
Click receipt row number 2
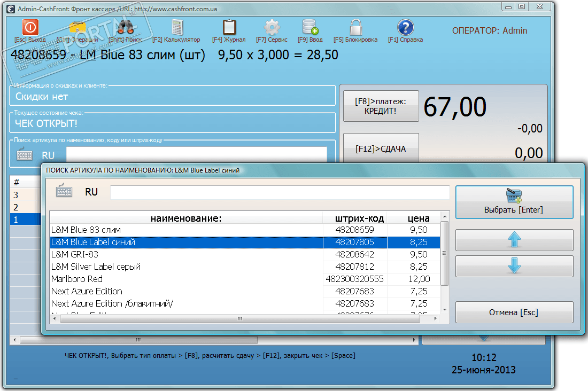[25, 207]
